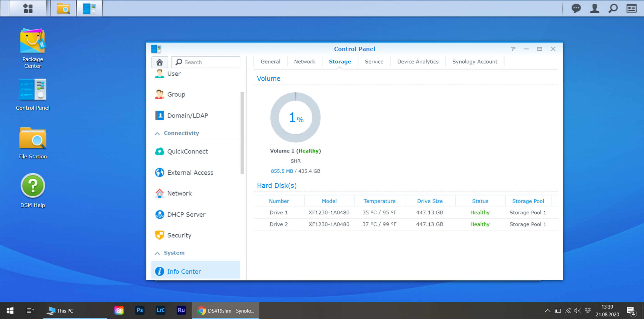
Task: Select the Control Panel icon in DSM taskbar
Action: [89, 8]
